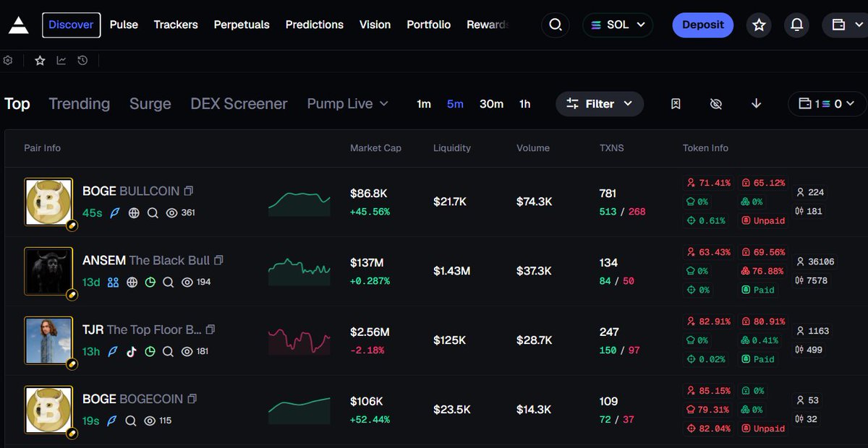Open the watchlist star button beside Deposit
This screenshot has width=868, height=448.
pos(759,25)
